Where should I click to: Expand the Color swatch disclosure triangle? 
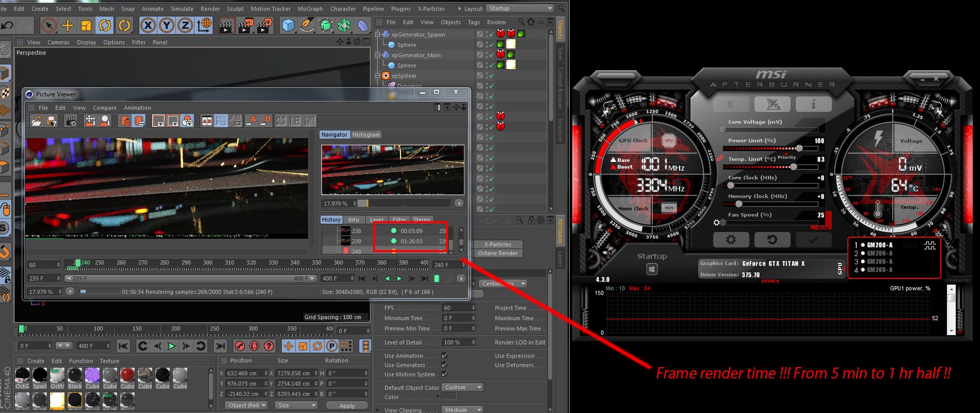pyautogui.click(x=438, y=396)
